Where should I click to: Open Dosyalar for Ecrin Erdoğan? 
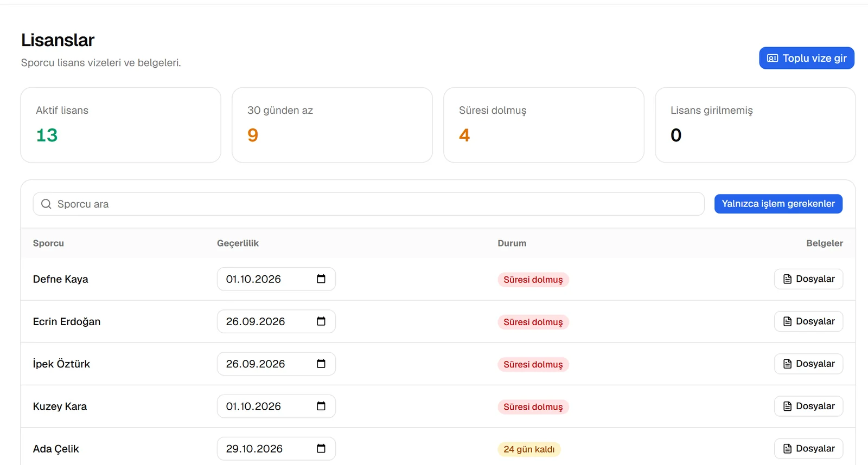pos(808,321)
